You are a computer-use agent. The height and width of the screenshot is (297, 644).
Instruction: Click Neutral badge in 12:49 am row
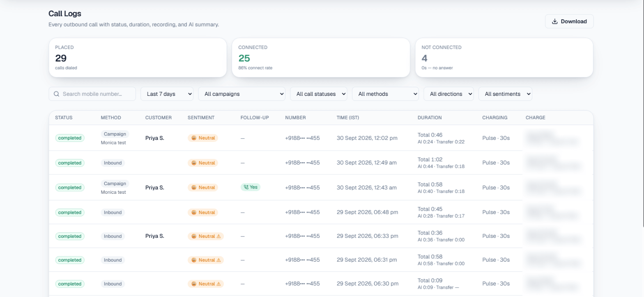[203, 163]
